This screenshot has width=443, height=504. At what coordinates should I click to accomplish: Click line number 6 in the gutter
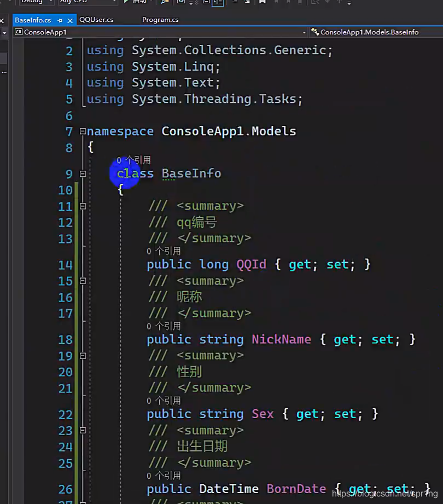click(69, 115)
